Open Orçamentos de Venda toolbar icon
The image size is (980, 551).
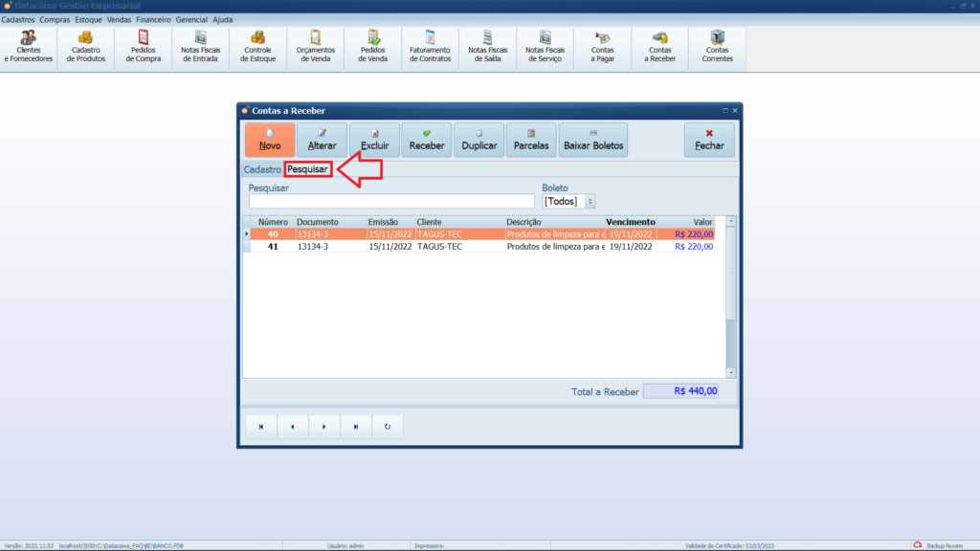(x=316, y=48)
